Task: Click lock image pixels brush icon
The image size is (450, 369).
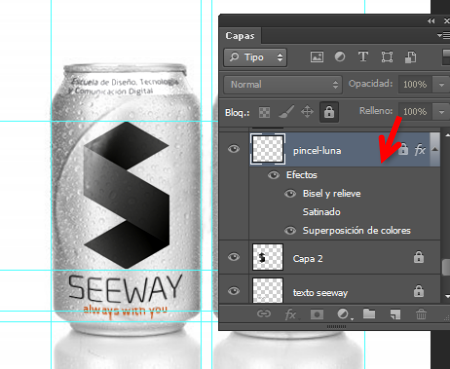Action: [286, 112]
